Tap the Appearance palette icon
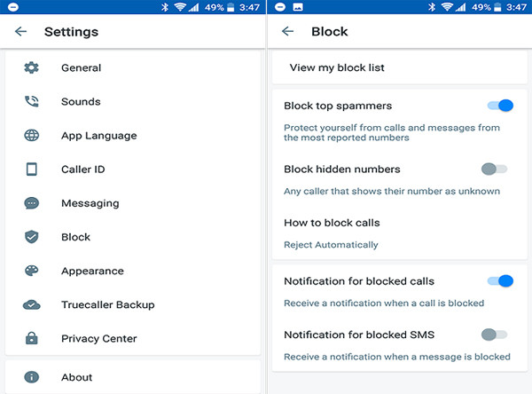 [x=32, y=271]
